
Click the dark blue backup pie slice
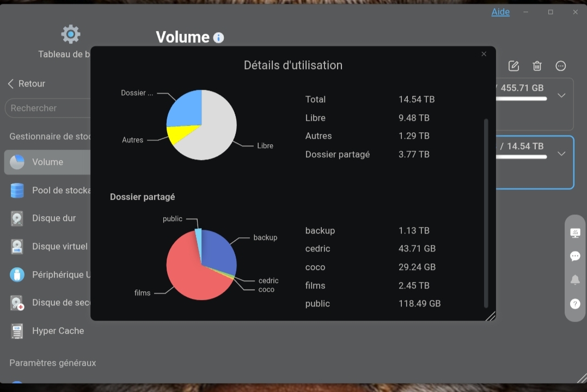click(219, 251)
